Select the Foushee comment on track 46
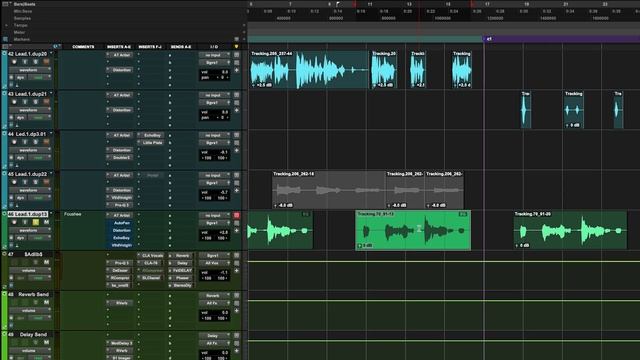This screenshot has width=640, height=360. point(73,214)
